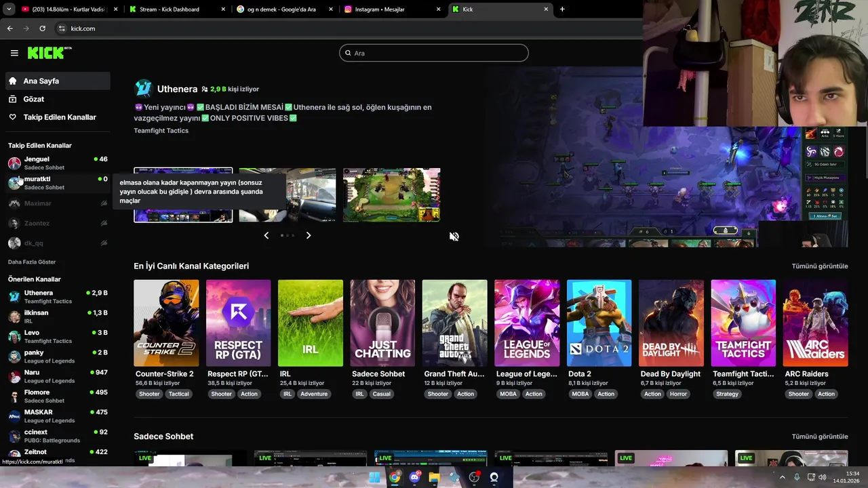The height and width of the screenshot is (488, 868).
Task: Open Jenguel followed channel
Action: [58, 163]
